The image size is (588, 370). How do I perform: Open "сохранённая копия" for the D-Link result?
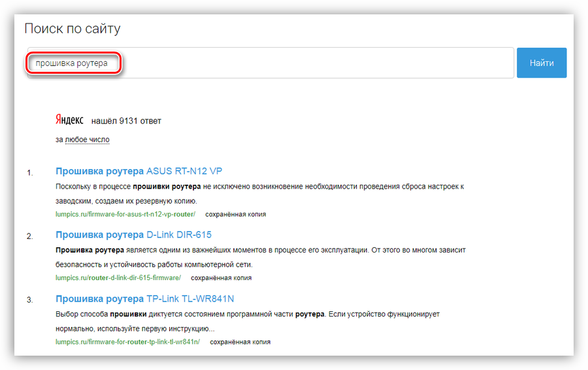click(x=221, y=277)
